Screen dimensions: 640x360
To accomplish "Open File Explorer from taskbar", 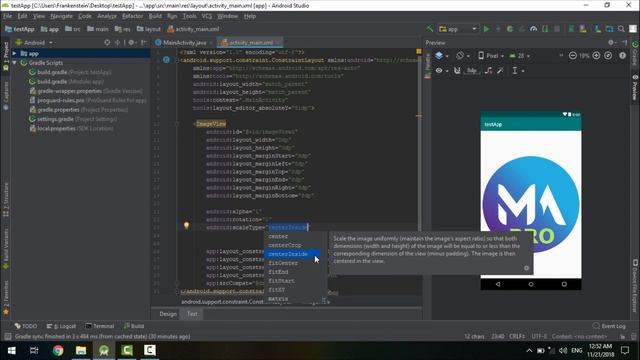I will pos(81,350).
